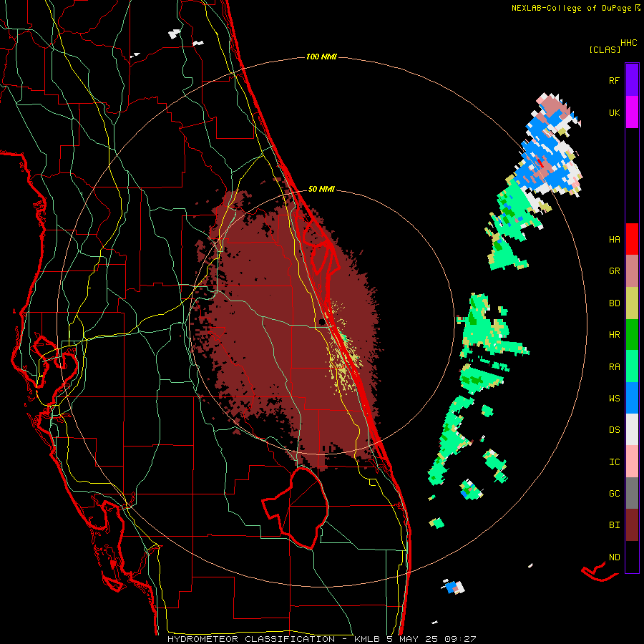
Task: Click the 'IC' legend label
Action: coord(614,462)
